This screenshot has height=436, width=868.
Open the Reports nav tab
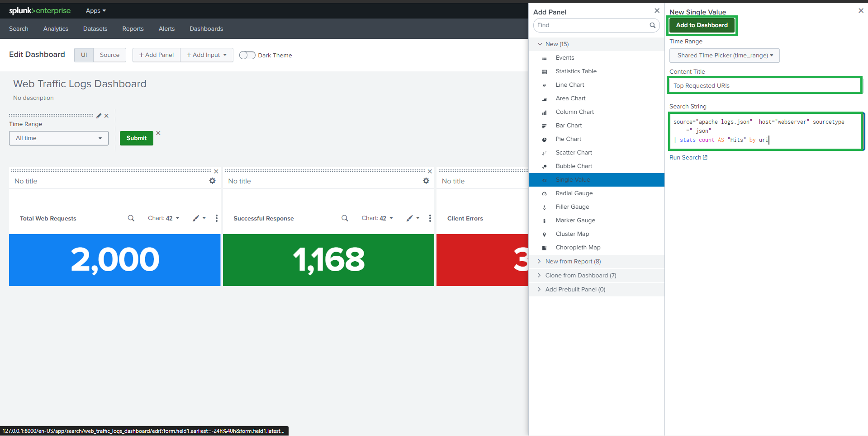pyautogui.click(x=133, y=29)
